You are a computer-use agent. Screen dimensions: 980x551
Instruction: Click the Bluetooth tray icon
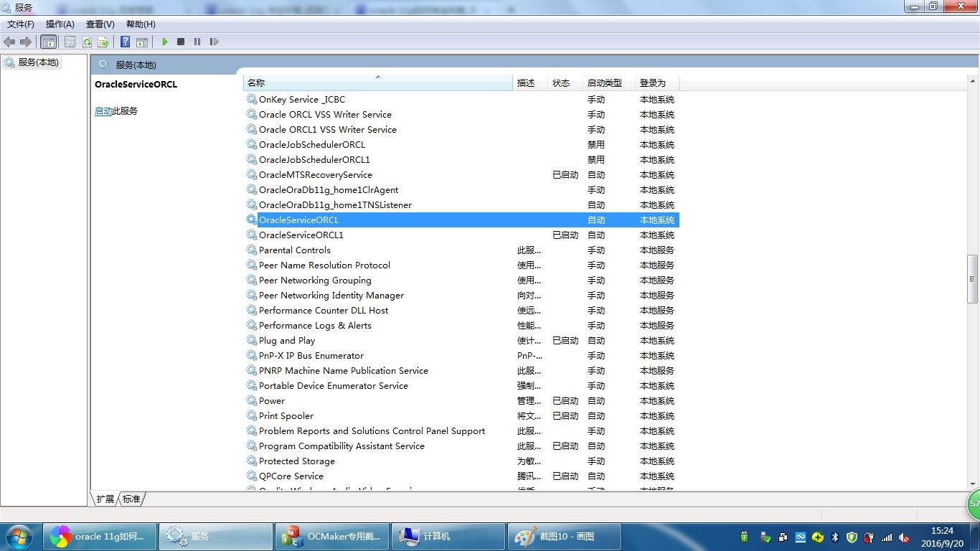pos(835,537)
